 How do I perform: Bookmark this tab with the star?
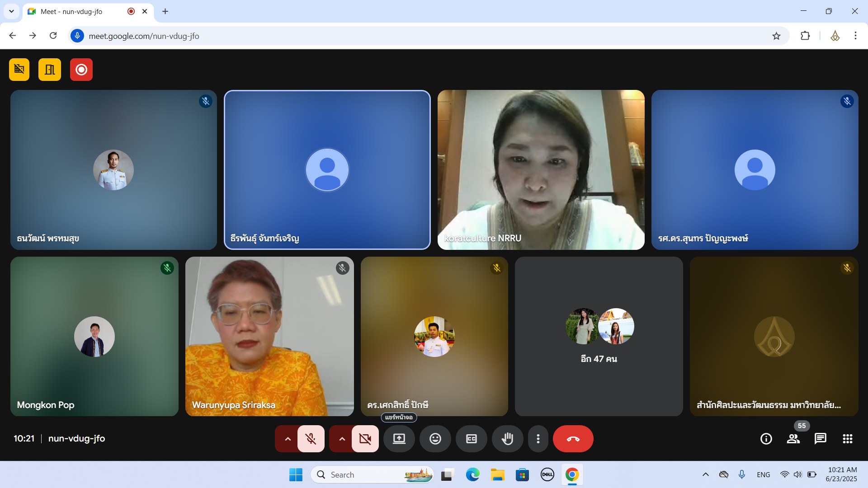click(776, 36)
